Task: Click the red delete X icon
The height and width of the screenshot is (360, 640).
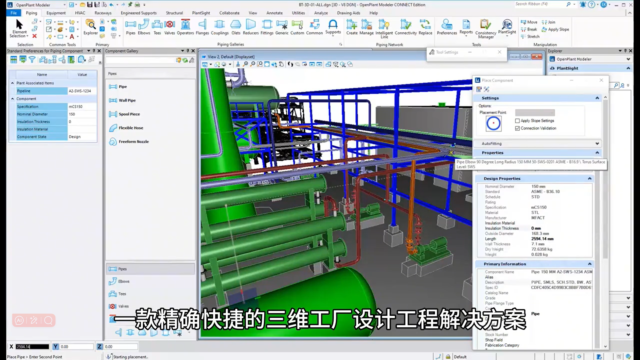Action: pos(35,36)
